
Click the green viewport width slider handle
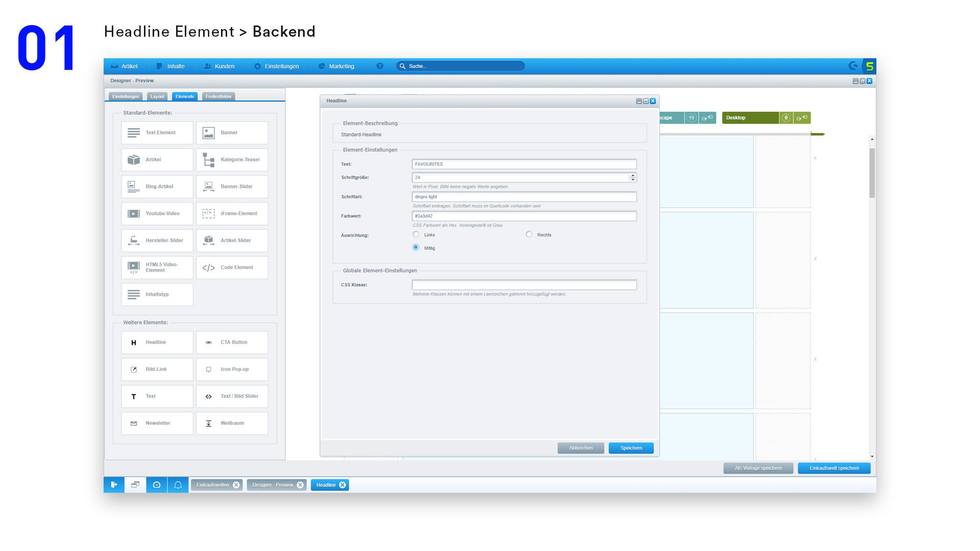(x=817, y=134)
